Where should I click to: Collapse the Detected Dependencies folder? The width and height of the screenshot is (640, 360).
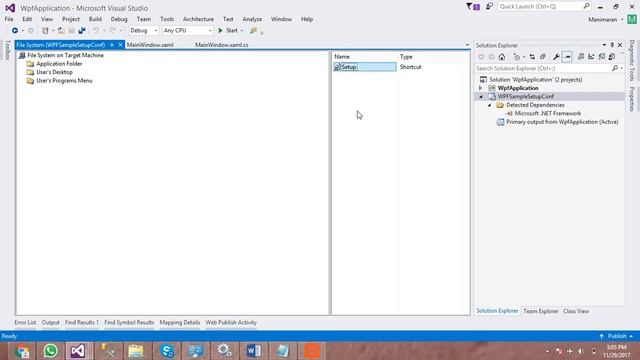pos(489,105)
